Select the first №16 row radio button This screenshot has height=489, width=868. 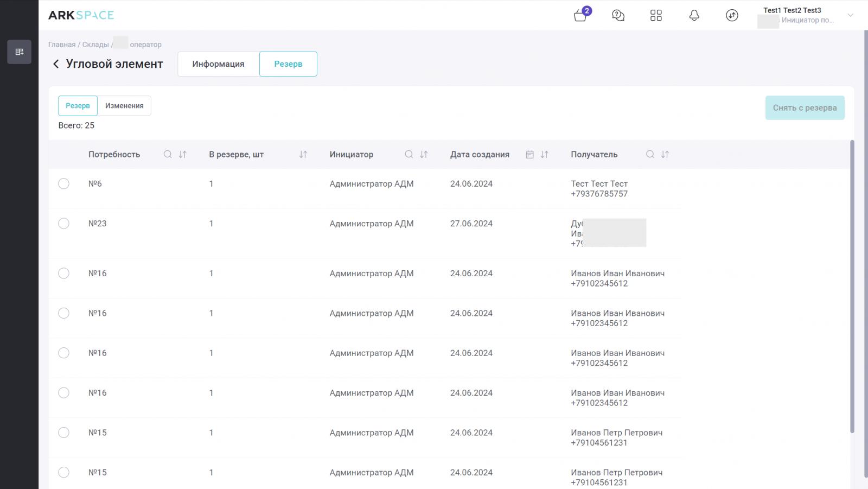(x=63, y=274)
